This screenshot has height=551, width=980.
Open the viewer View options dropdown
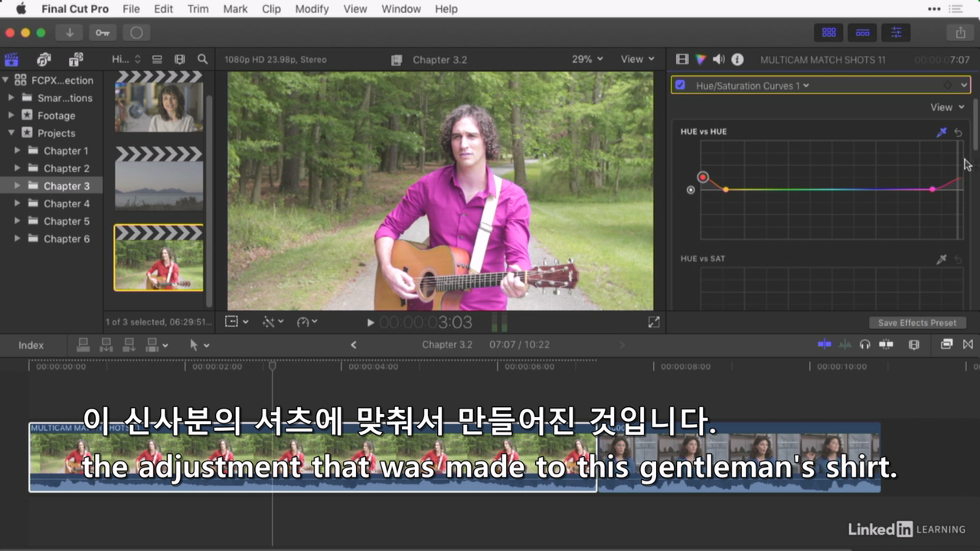tap(638, 59)
